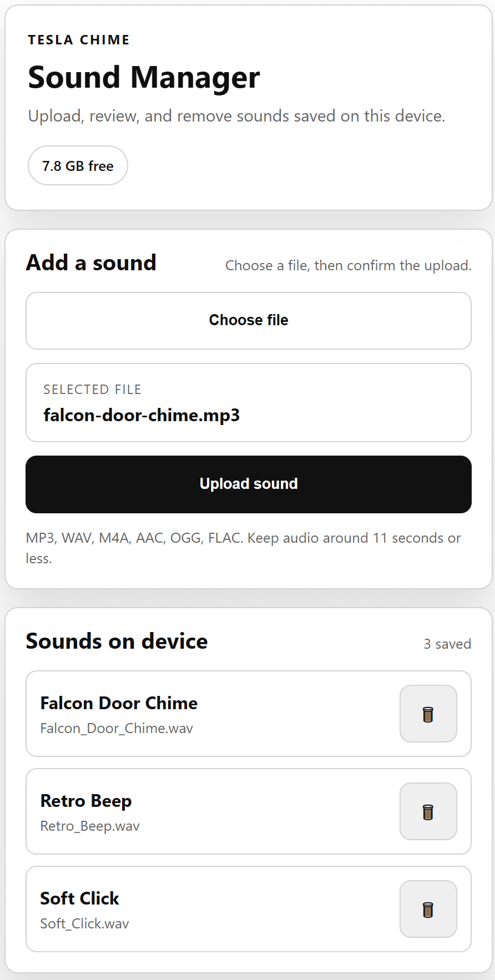Select the falcon-door-chime.mp3 selected file name
495x980 pixels.
[x=142, y=415]
